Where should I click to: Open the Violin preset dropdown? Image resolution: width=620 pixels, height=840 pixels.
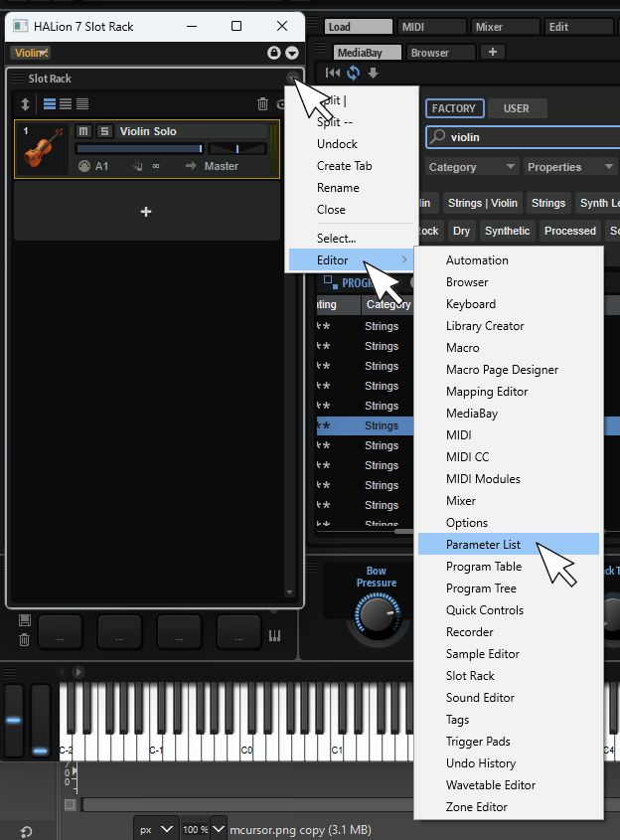coord(31,53)
